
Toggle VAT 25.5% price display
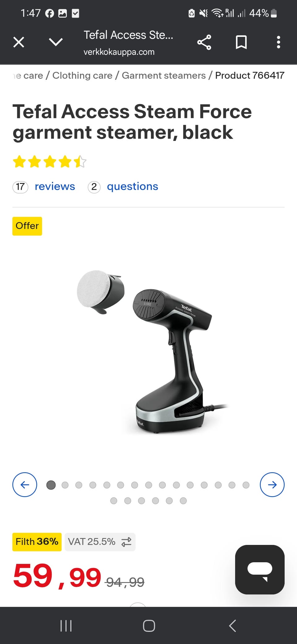click(100, 542)
